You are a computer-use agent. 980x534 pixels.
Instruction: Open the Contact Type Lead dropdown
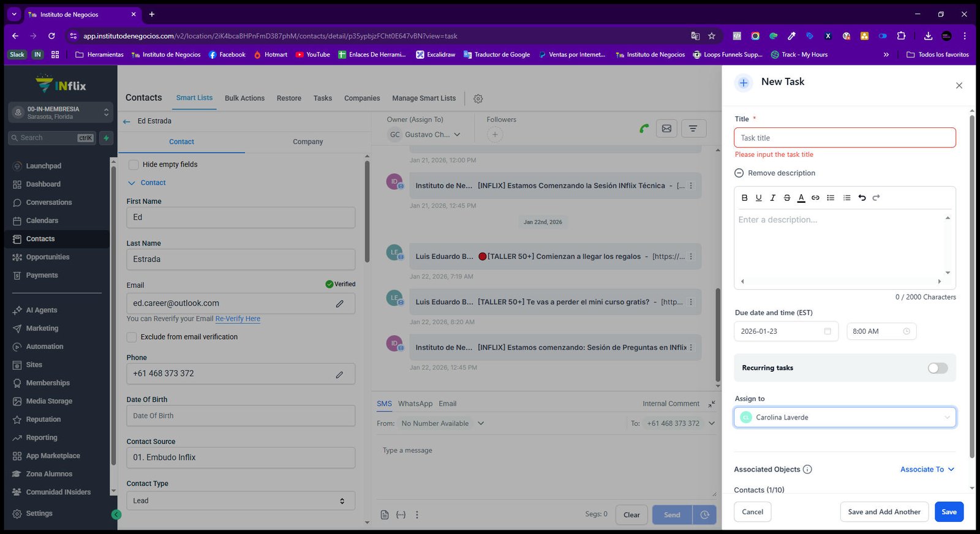241,501
